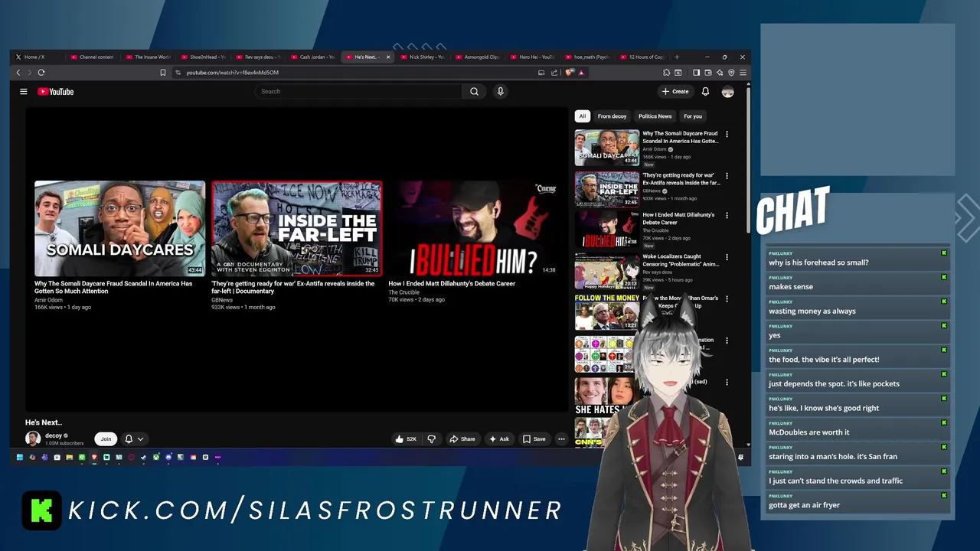Screen dimensions: 980x551
Task: Open options for Matt Dillahunty sidebar video
Action: pos(727,216)
